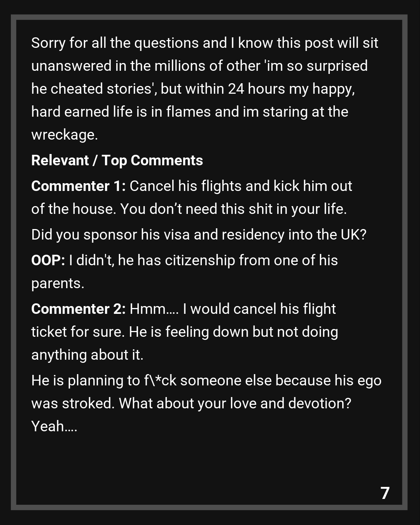Click the line "anything about it."
The height and width of the screenshot is (525, 420).
click(x=87, y=355)
